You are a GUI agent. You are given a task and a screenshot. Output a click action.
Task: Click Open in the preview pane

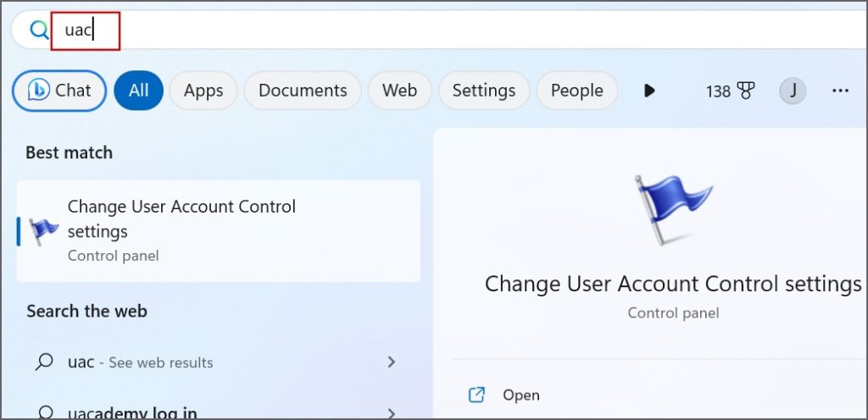point(520,395)
